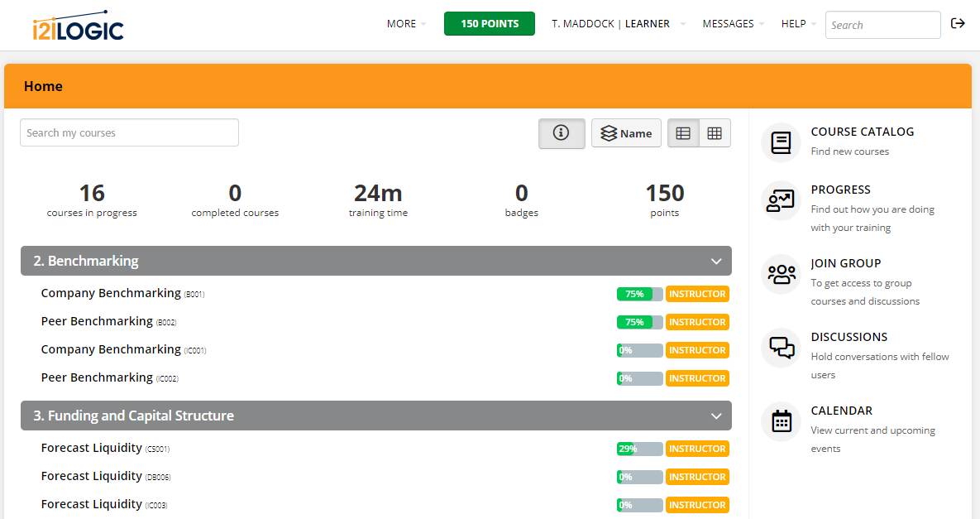Open Forecast Liquidity IC003 course
Viewport: 980px width, 519px height.
coord(104,505)
